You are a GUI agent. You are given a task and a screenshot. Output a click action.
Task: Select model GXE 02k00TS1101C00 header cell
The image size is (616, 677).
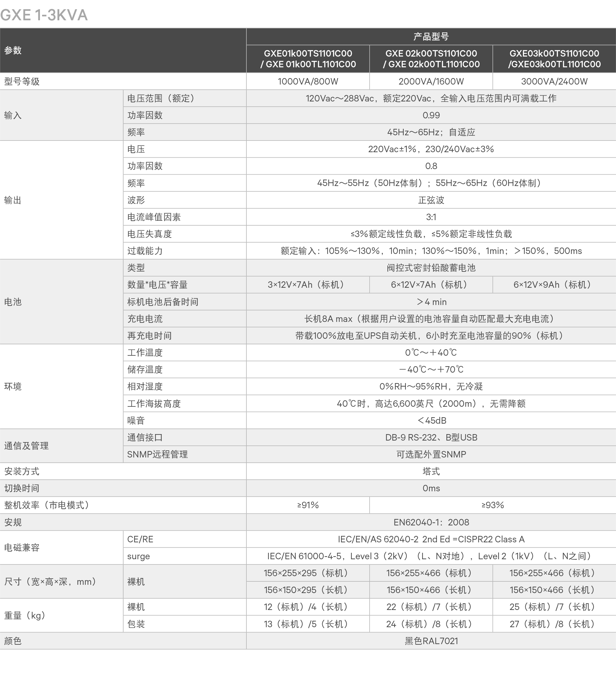(431, 59)
